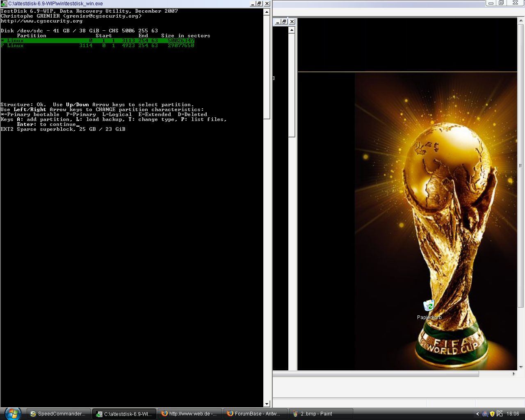Switch to ForumBase Firefox window in taskbar
525x420 pixels.
coord(255,414)
